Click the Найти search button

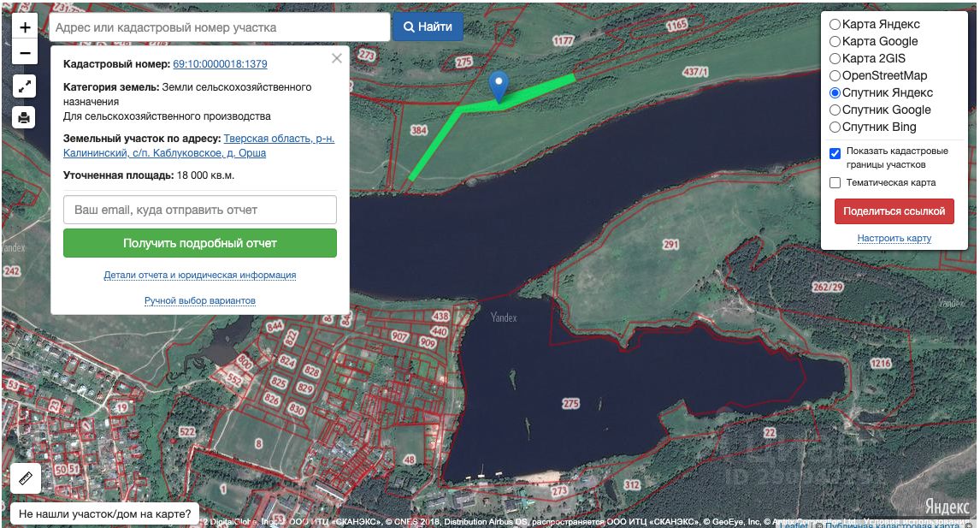[428, 27]
